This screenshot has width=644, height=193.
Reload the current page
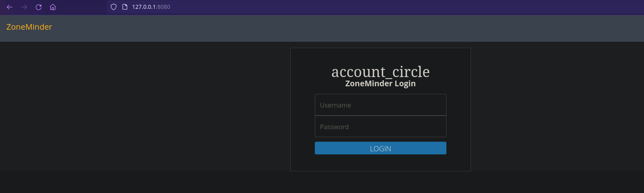coord(39,7)
